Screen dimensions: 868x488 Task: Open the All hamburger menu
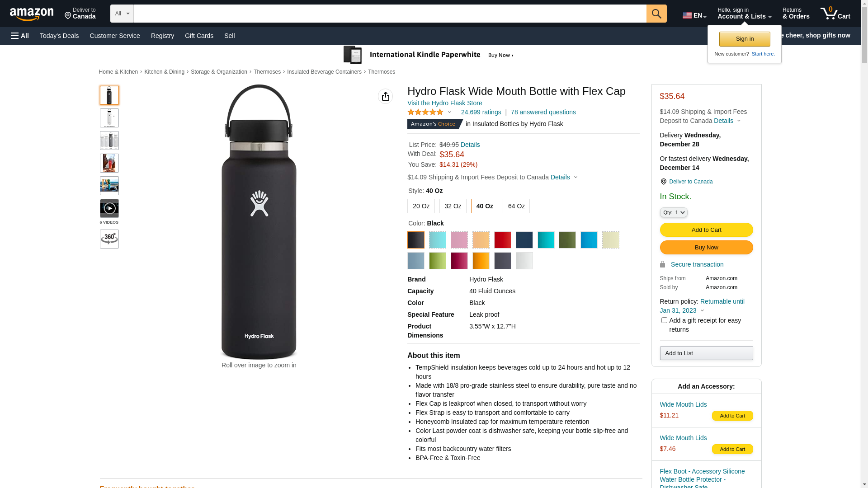20,36
